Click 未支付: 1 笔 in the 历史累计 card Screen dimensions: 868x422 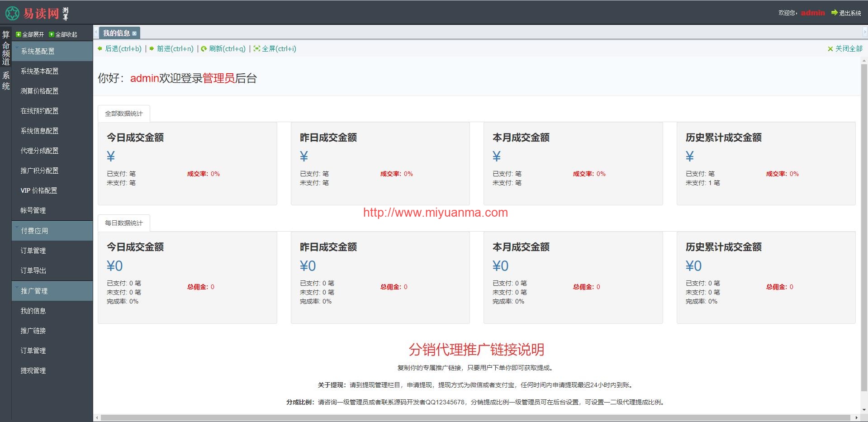click(703, 183)
